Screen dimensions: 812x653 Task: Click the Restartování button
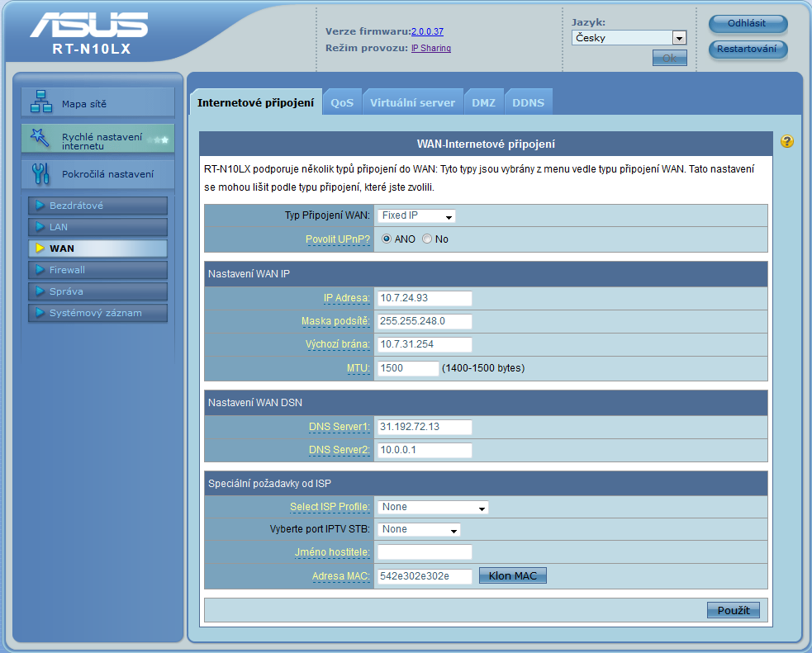coord(748,50)
